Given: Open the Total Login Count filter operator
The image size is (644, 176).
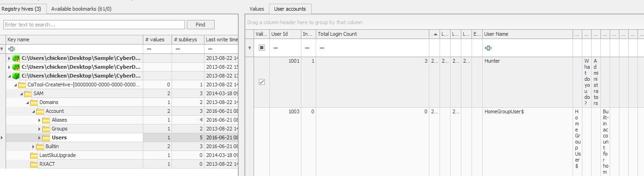Looking at the screenshot, I should pos(321,48).
